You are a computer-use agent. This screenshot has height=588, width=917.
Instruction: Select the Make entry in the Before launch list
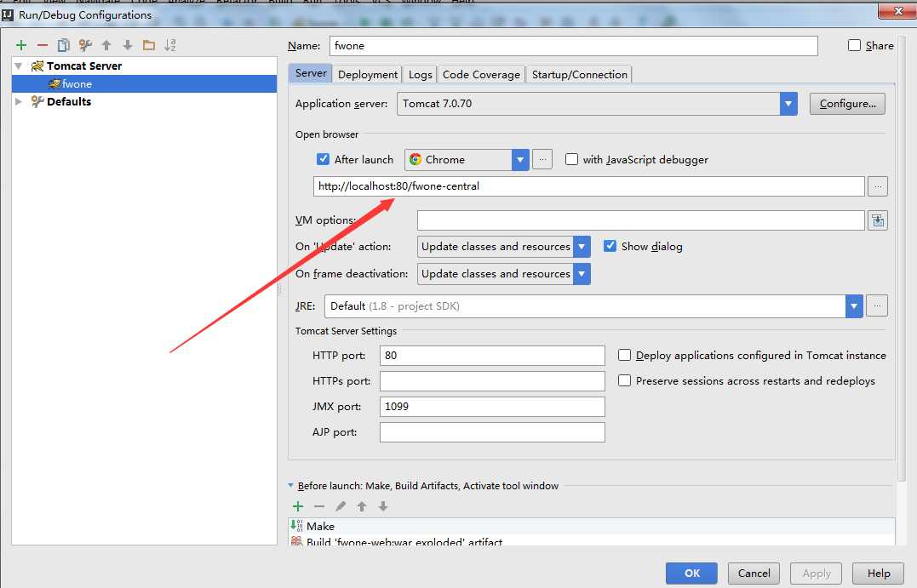pos(592,526)
